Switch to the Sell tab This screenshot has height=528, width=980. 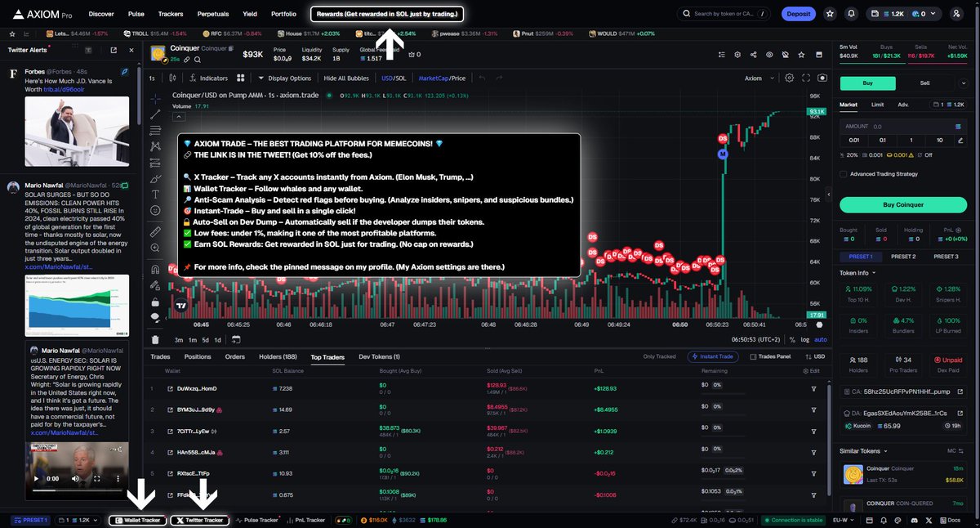[924, 83]
